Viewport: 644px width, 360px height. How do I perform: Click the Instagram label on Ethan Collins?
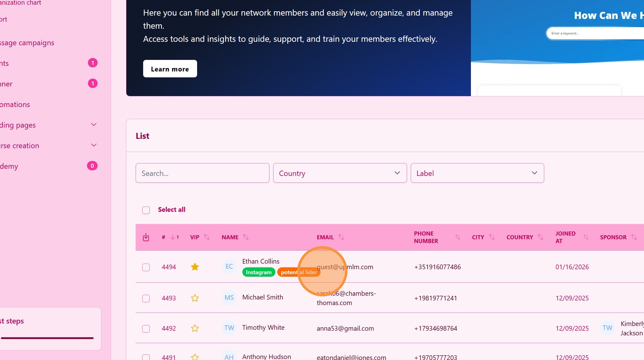(x=259, y=272)
